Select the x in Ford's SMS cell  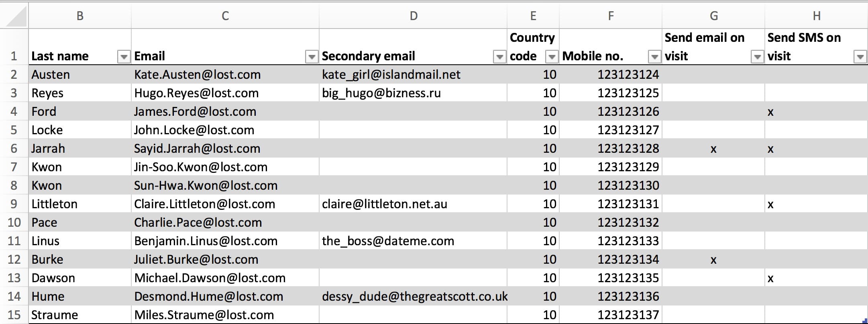coord(770,112)
